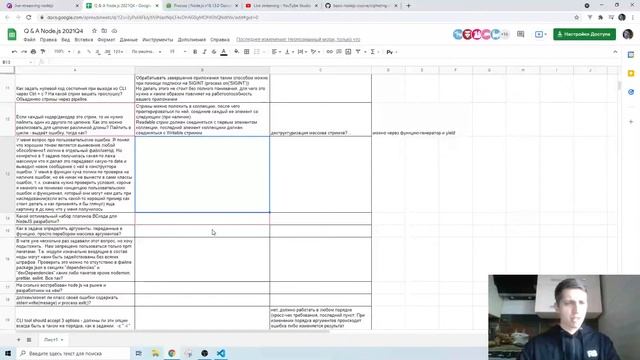The width and height of the screenshot is (640, 360).
Task: Format the cell as percent
Action: [x=89, y=52]
